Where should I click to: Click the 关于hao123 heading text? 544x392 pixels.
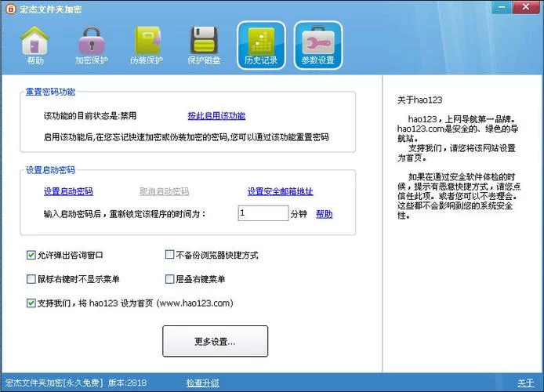click(x=420, y=100)
